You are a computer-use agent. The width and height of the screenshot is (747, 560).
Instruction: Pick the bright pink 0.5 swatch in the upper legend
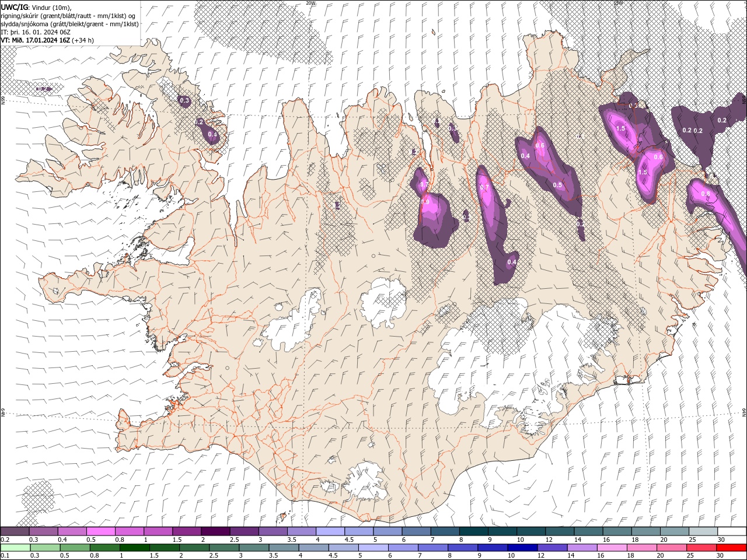(x=100, y=531)
